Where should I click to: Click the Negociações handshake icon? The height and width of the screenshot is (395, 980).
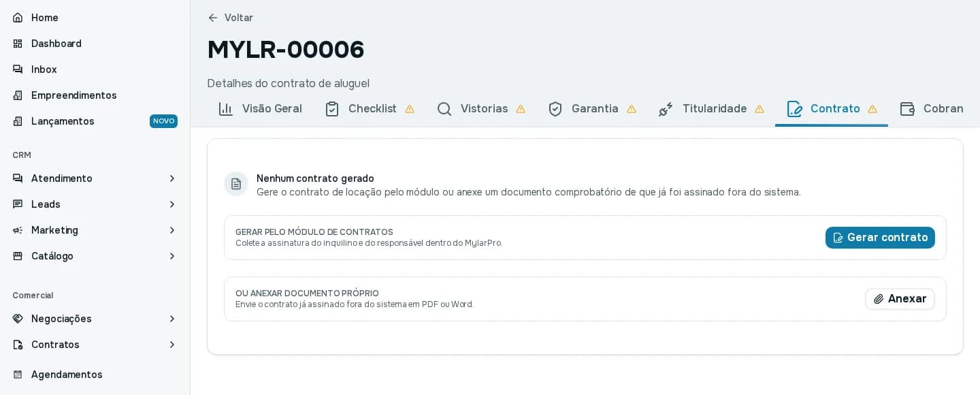coord(18,319)
